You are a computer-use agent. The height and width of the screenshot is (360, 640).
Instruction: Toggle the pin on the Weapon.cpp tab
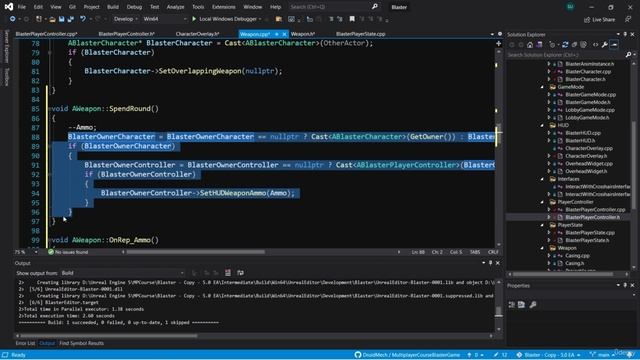pyautogui.click(x=276, y=34)
